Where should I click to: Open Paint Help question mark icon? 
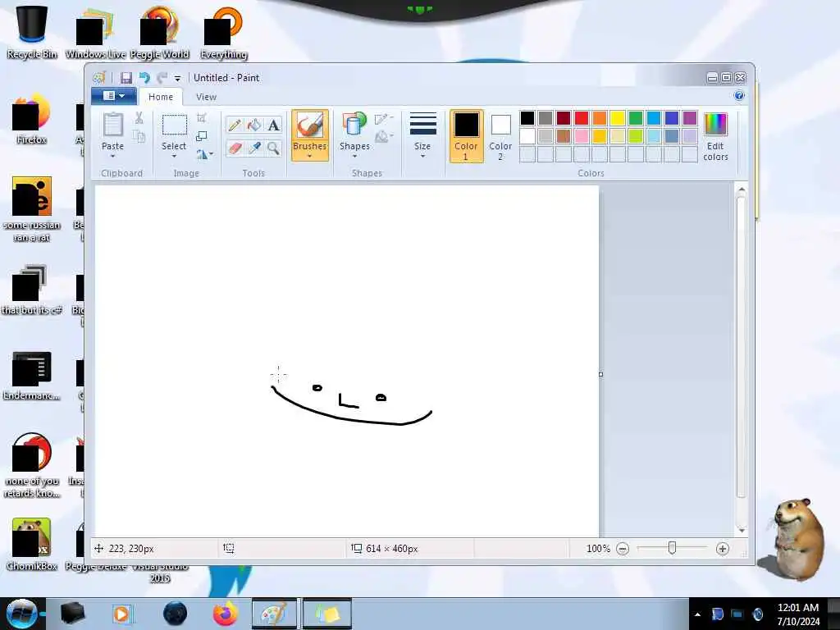pos(739,95)
